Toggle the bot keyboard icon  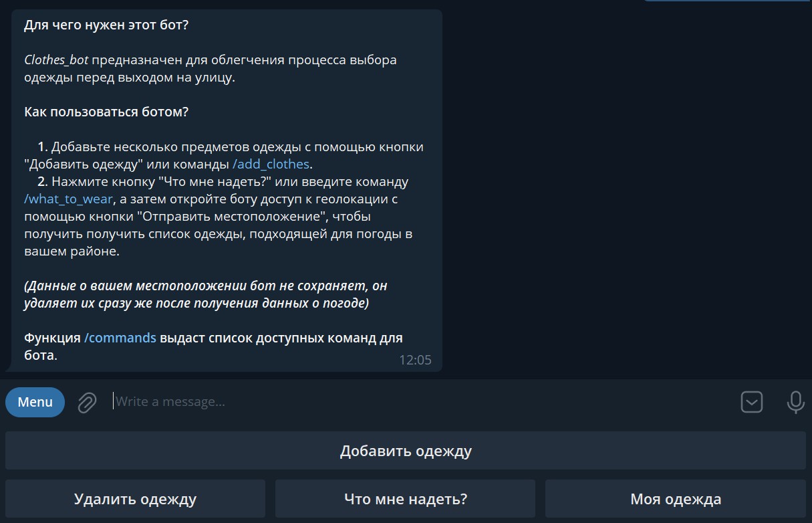coord(752,402)
